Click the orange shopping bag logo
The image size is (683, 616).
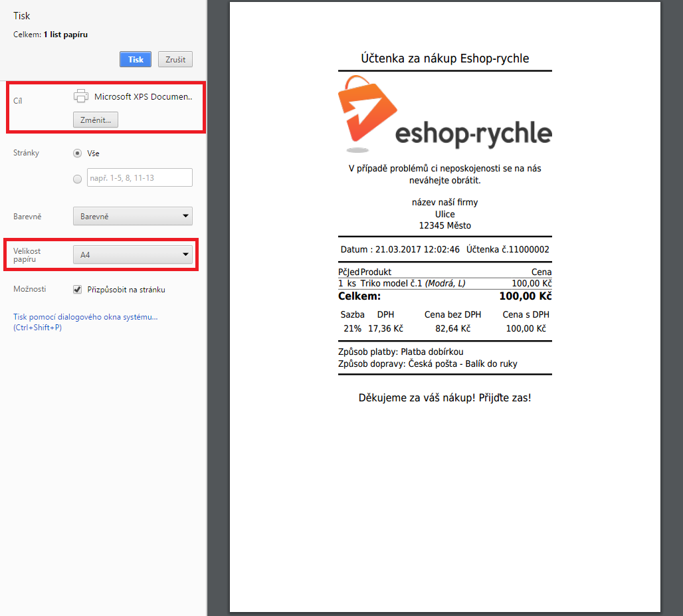tap(367, 109)
